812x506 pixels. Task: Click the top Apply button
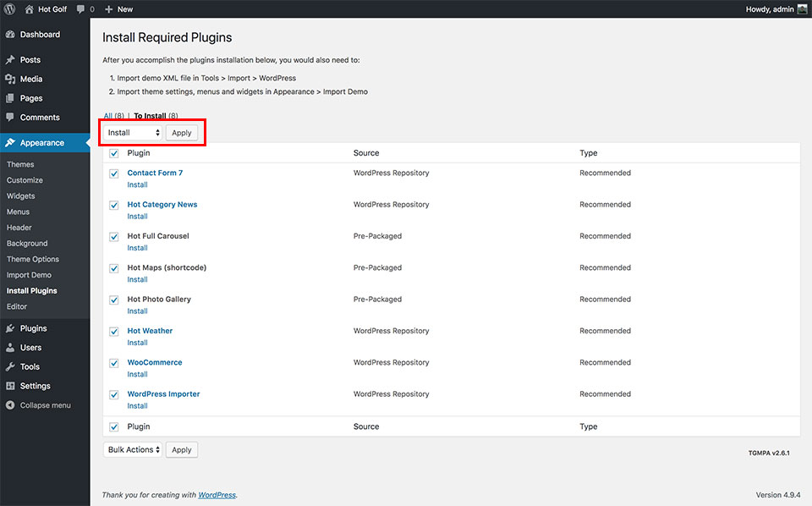(182, 133)
